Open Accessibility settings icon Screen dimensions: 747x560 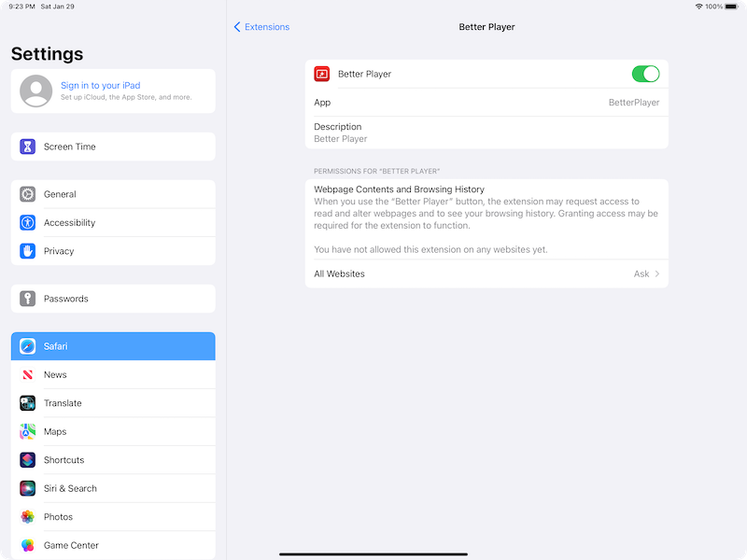click(x=28, y=222)
